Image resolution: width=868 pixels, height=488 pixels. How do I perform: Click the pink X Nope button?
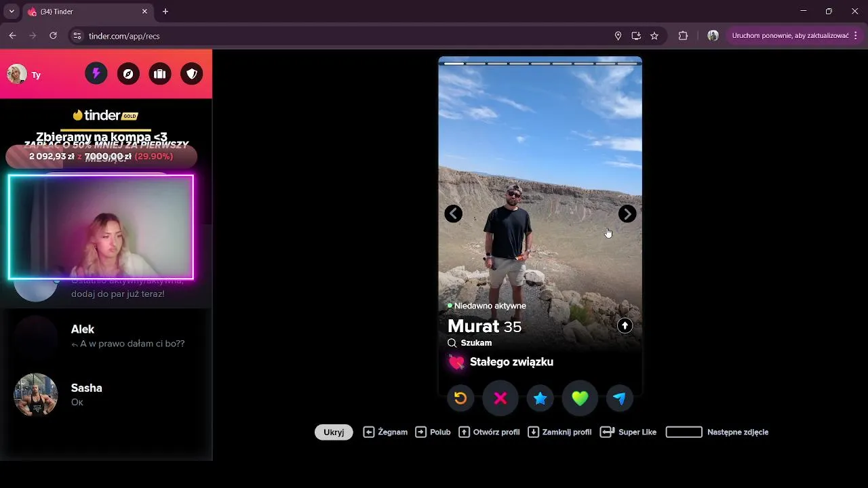click(x=500, y=399)
